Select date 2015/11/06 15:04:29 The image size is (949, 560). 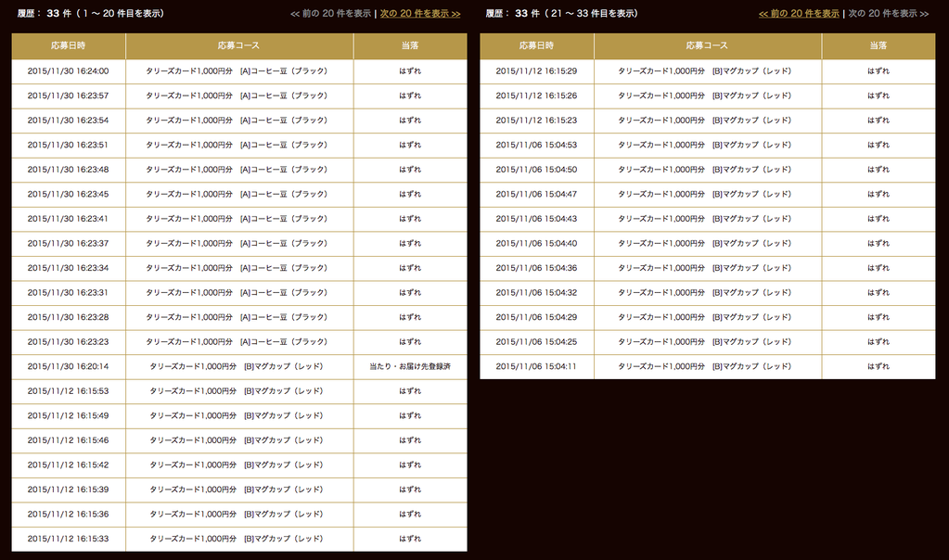pyautogui.click(x=537, y=317)
